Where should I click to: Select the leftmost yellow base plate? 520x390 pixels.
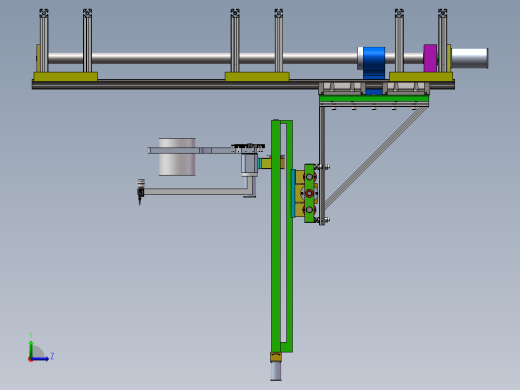coord(66,76)
